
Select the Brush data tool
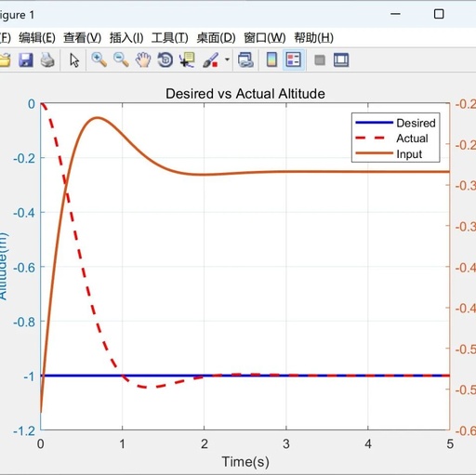[210, 59]
